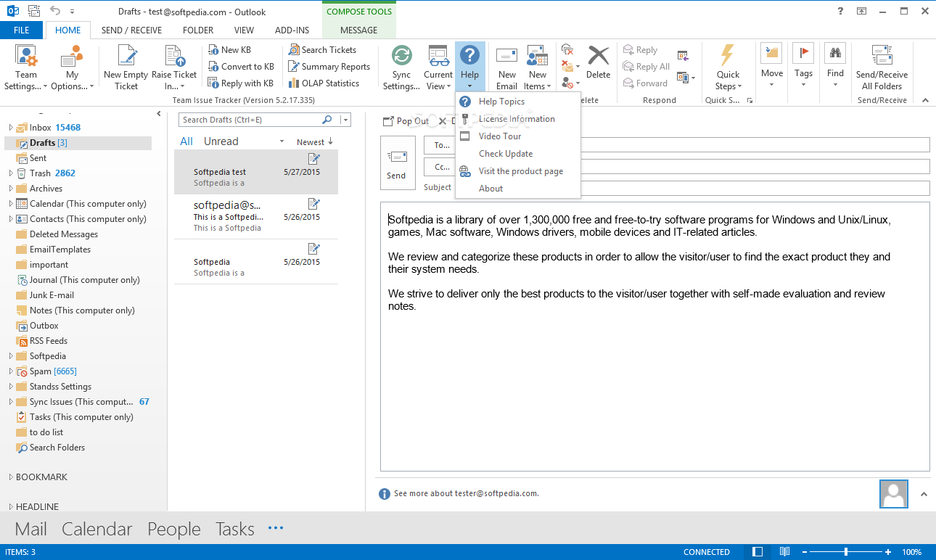This screenshot has width=936, height=560.
Task: Sort by Newest in the message list
Action: [315, 142]
